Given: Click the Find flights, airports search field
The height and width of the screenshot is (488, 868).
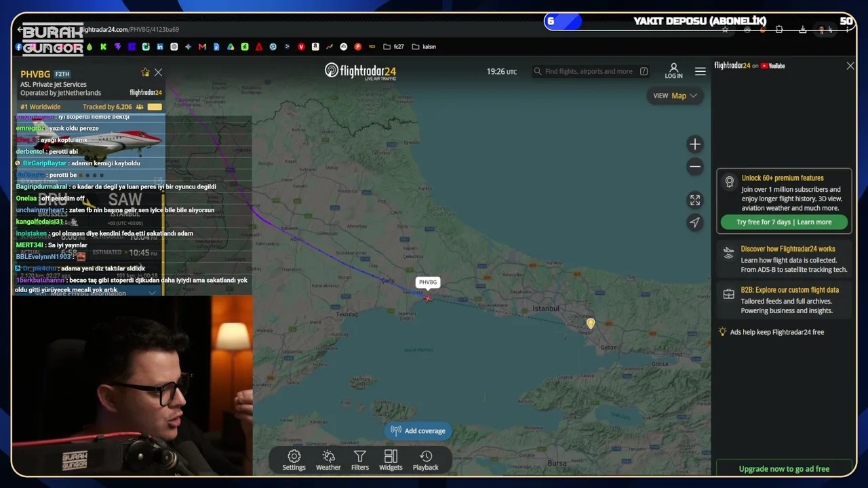Looking at the screenshot, I should pos(591,71).
